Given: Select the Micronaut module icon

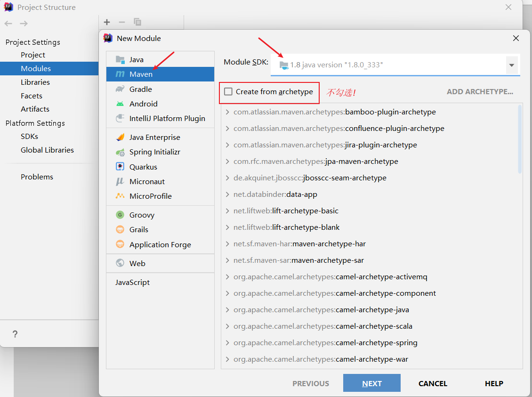Looking at the screenshot, I should pos(120,181).
